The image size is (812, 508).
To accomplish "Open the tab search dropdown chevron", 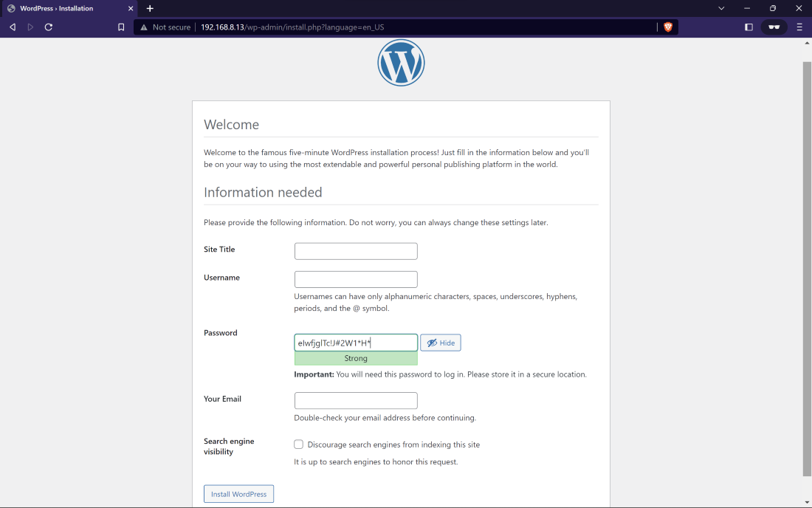I will click(x=721, y=8).
